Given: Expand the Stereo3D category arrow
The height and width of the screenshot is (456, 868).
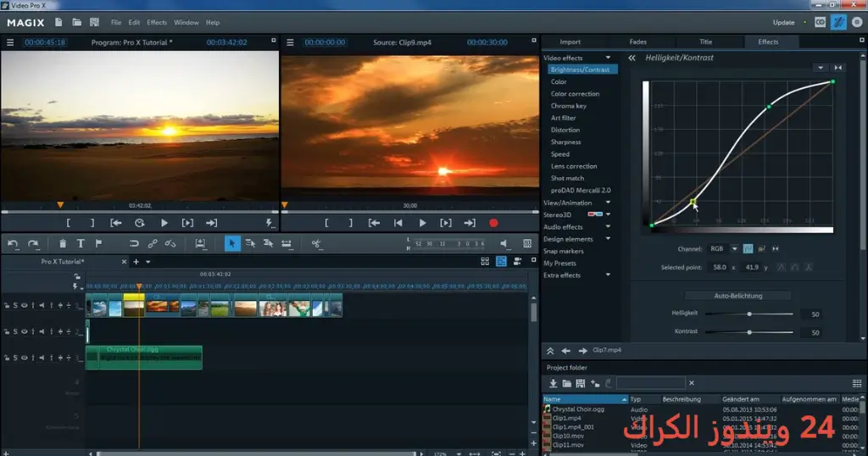Looking at the screenshot, I should coord(608,214).
